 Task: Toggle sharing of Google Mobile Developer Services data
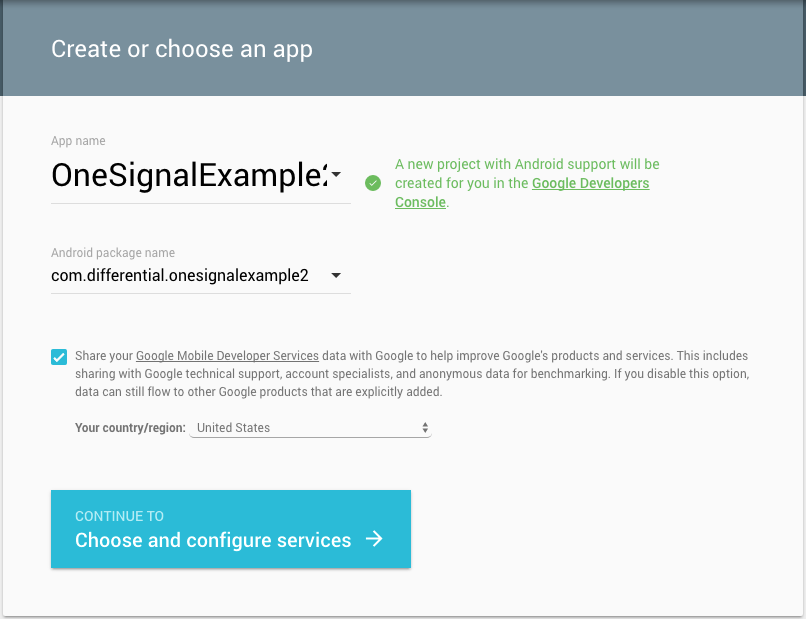point(59,356)
